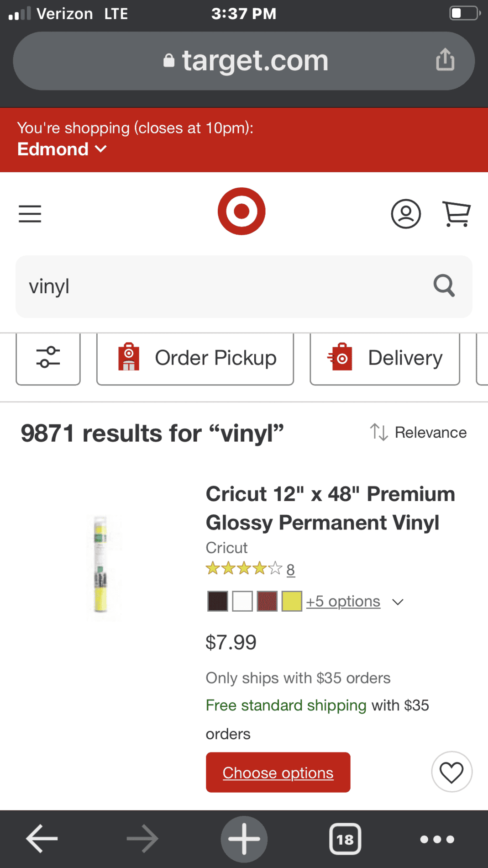Favorite the Cricut vinyl with heart icon

(451, 772)
